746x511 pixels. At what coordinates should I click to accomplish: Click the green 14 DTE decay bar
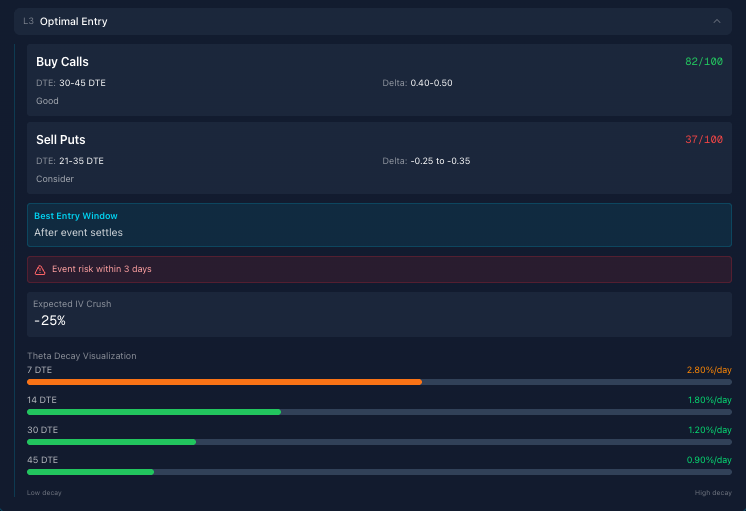[x=154, y=412]
